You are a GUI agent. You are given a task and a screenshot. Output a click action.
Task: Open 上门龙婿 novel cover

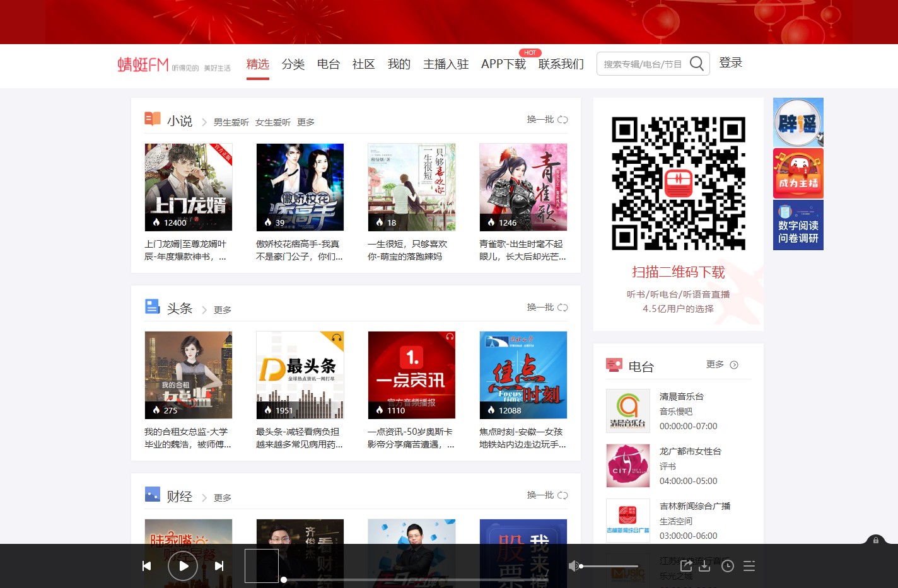click(x=189, y=187)
